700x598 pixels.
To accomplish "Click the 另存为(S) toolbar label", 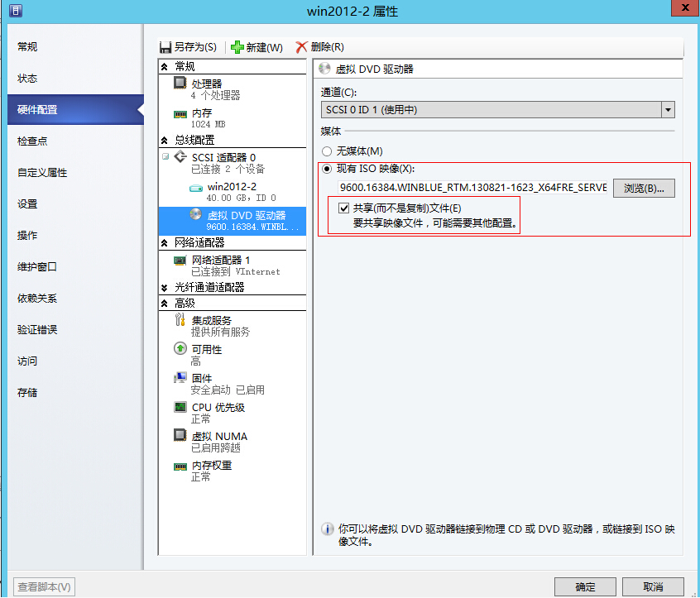I will [x=195, y=47].
